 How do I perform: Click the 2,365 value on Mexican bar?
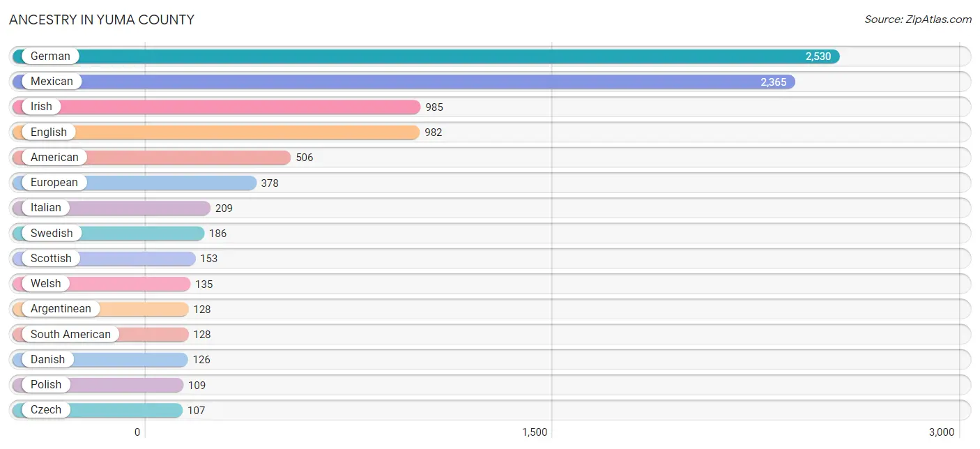773,82
